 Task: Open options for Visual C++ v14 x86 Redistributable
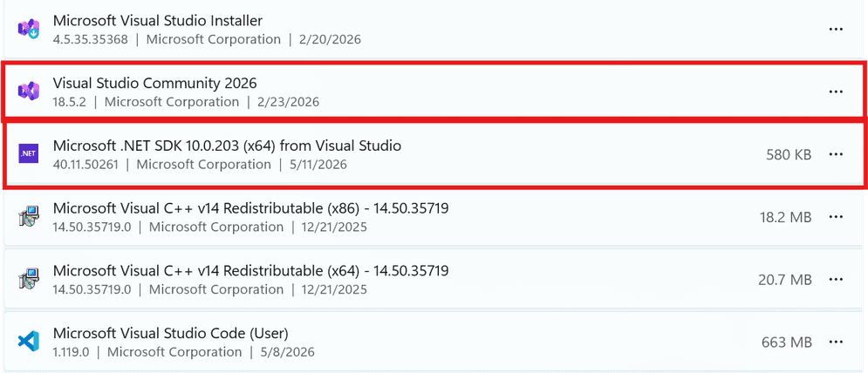tap(836, 217)
